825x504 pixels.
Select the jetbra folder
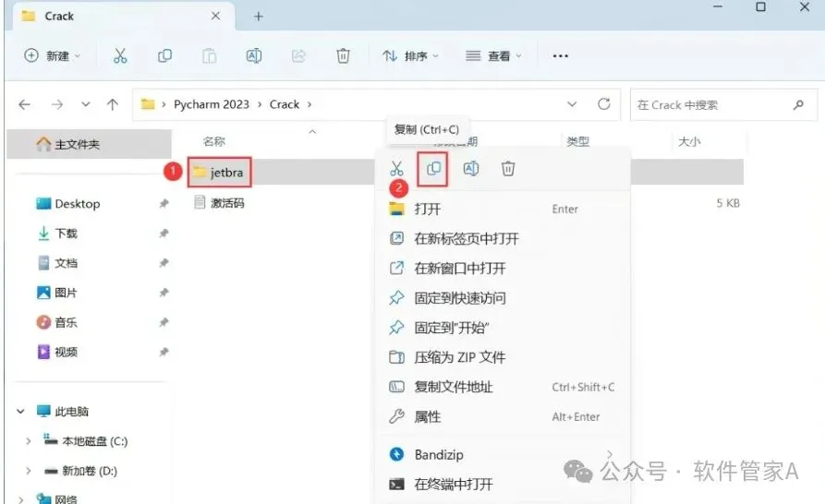219,172
